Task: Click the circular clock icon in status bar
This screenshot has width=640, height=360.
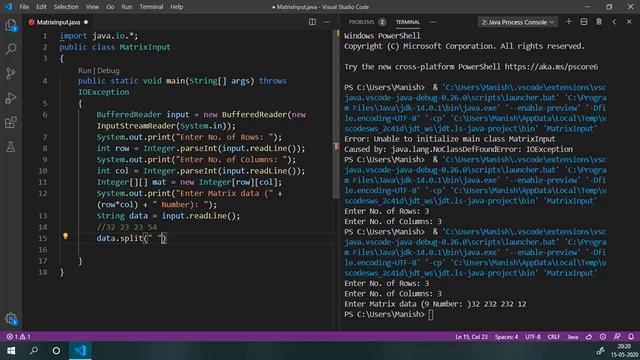Action: (x=603, y=337)
